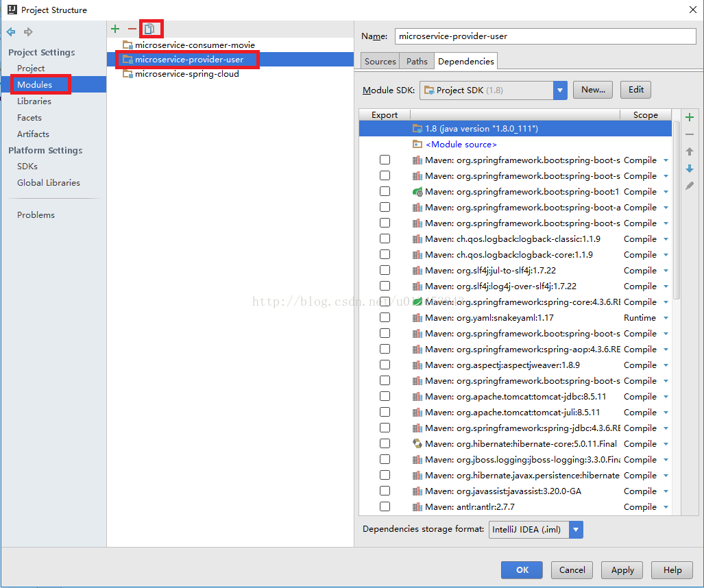This screenshot has height=588, width=704.
Task: Click the Help button
Action: 672,570
